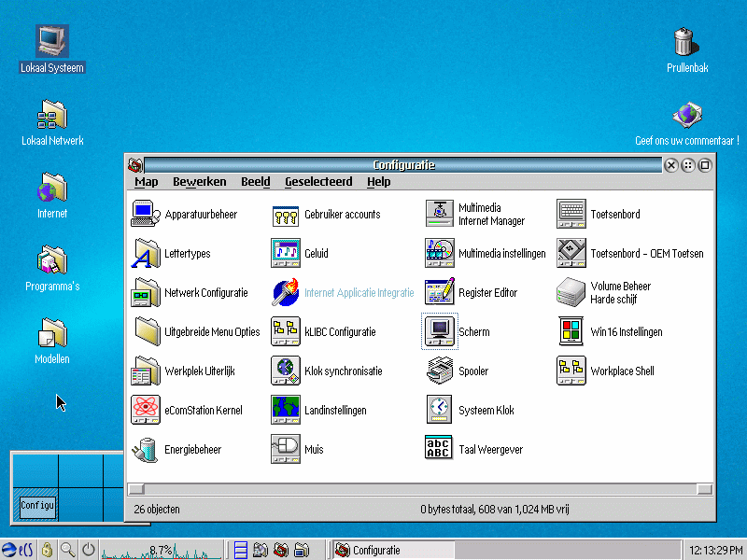Open the Toetsenbord keyboard icon
Viewport: 747px width, 560px height.
[x=571, y=214]
